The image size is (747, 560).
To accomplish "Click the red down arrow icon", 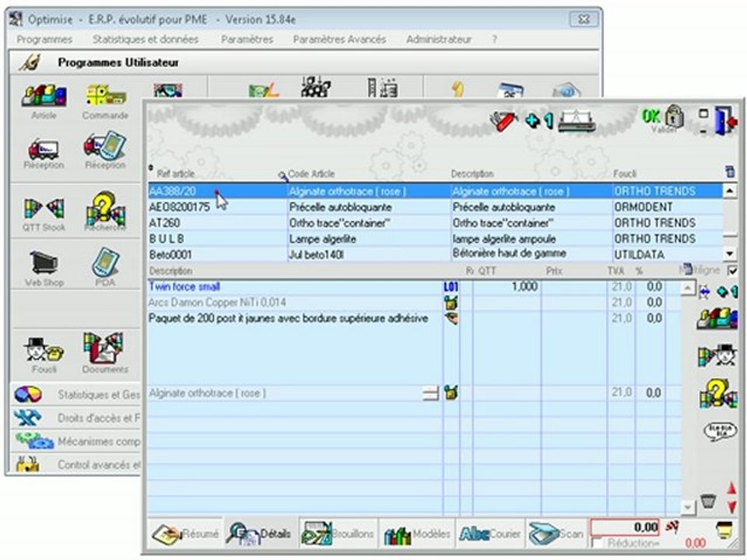I will click(731, 506).
